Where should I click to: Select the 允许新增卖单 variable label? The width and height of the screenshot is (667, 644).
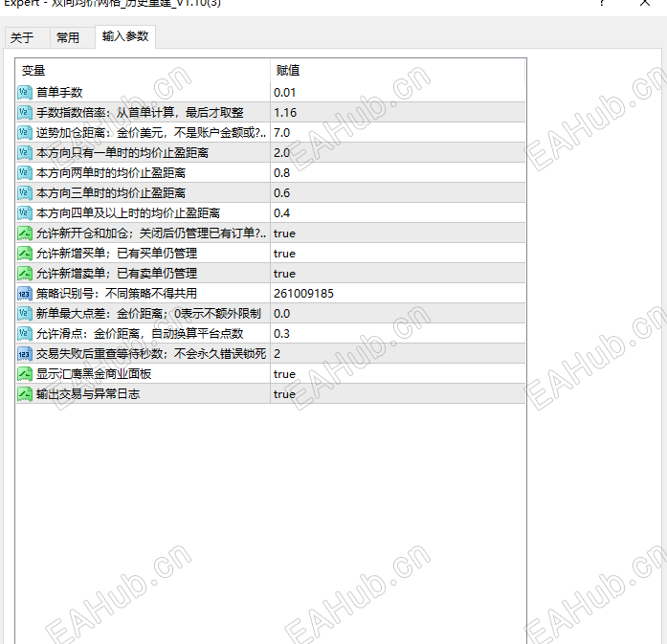point(117,273)
